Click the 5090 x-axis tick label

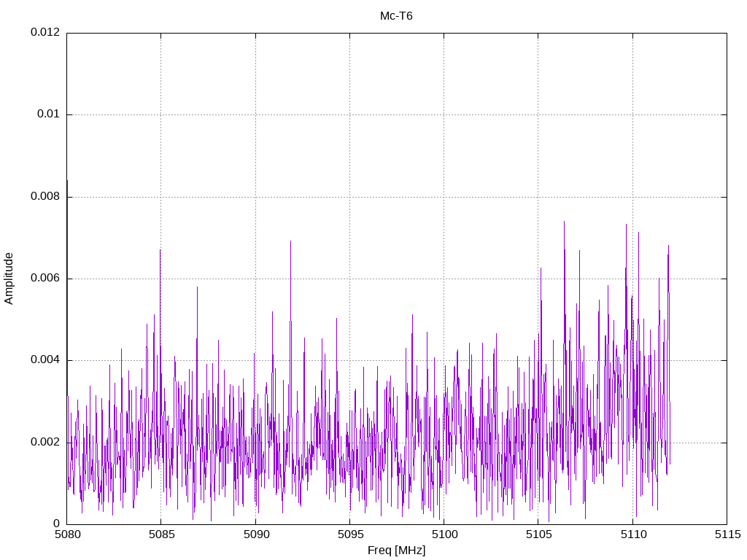click(x=256, y=534)
